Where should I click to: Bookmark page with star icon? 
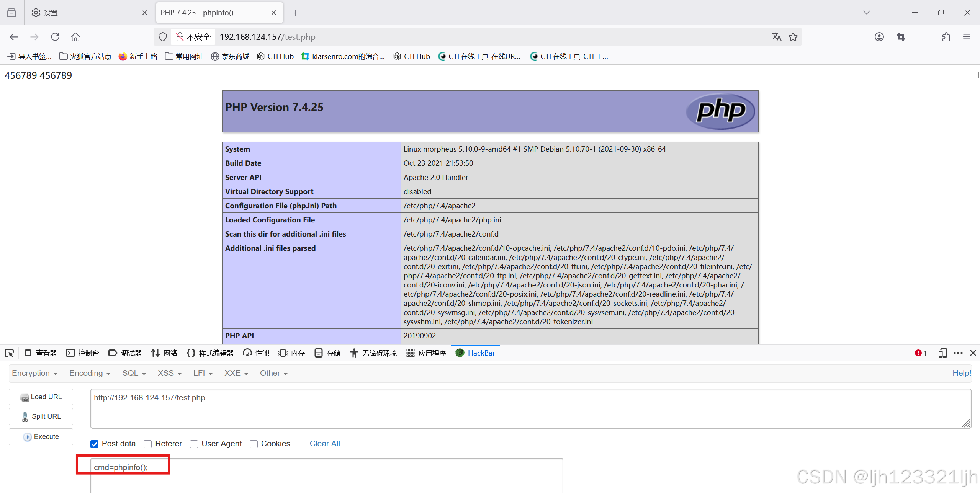pyautogui.click(x=793, y=37)
